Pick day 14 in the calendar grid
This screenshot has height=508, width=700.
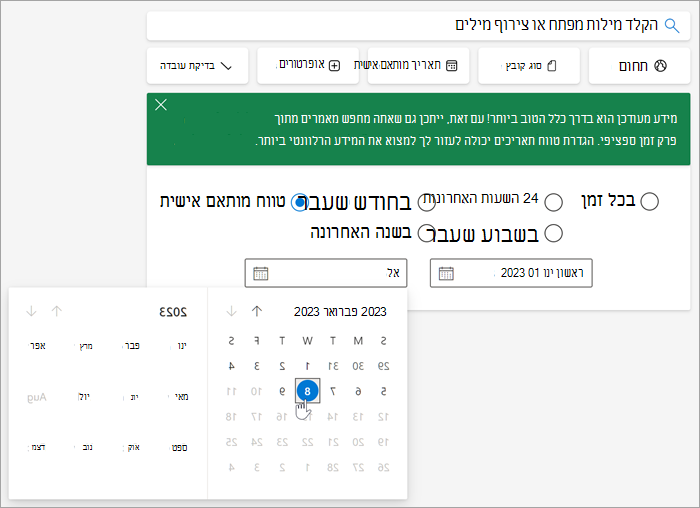[x=333, y=416]
